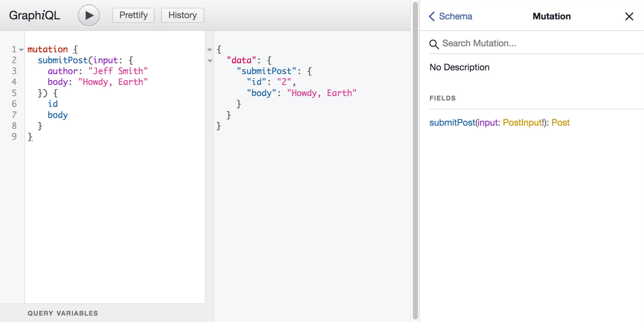The image size is (644, 322).
Task: Click the input argument in the submitPost signature
Action: tap(488, 123)
